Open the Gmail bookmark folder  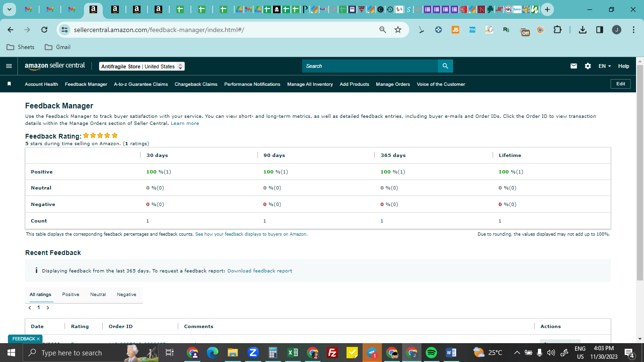tap(58, 47)
